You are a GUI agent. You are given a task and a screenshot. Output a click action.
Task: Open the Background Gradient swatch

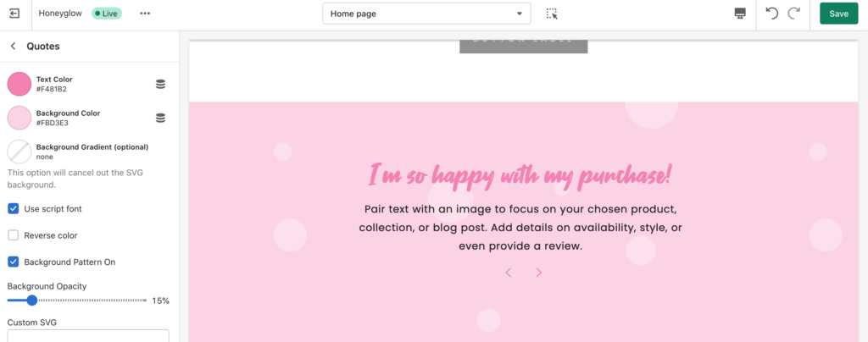(19, 152)
